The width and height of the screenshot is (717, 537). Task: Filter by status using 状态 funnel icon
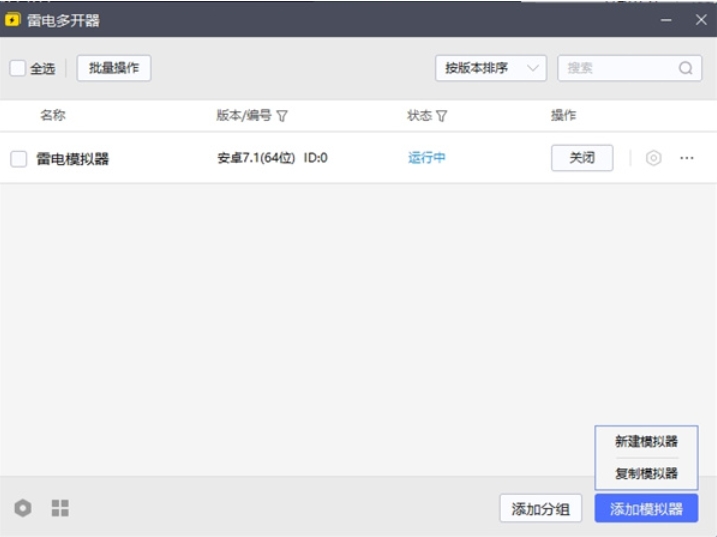441,116
